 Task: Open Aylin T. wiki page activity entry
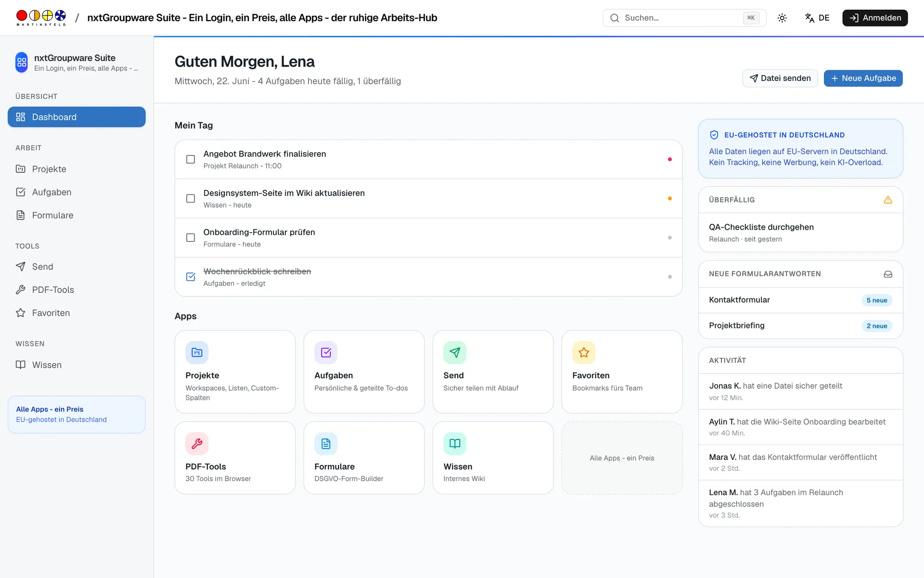tap(800, 427)
